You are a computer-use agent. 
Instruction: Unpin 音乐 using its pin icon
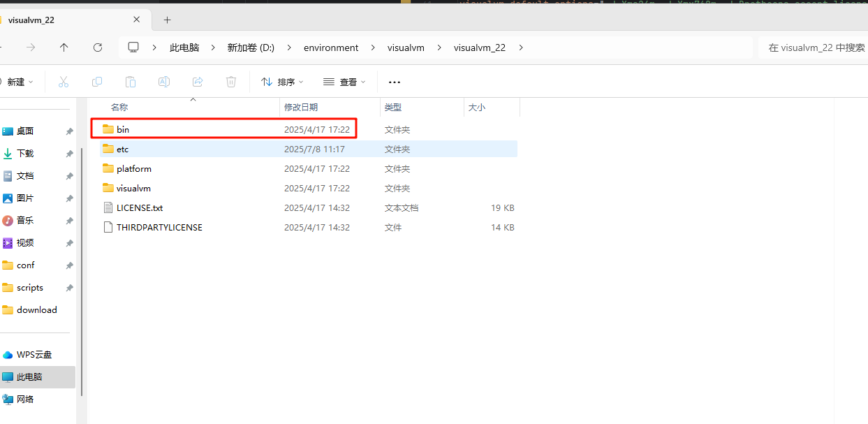pyautogui.click(x=69, y=221)
